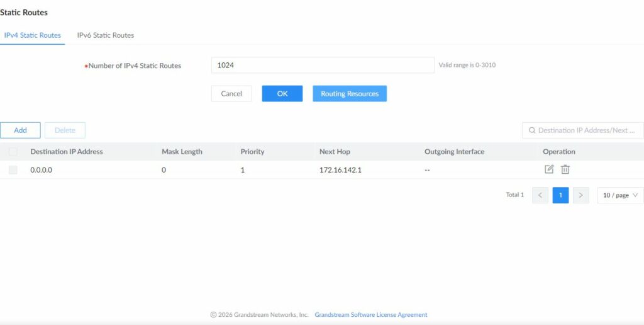644x325 pixels.
Task: Tick the 0.0.0.0 row checkbox
Action: click(x=13, y=170)
